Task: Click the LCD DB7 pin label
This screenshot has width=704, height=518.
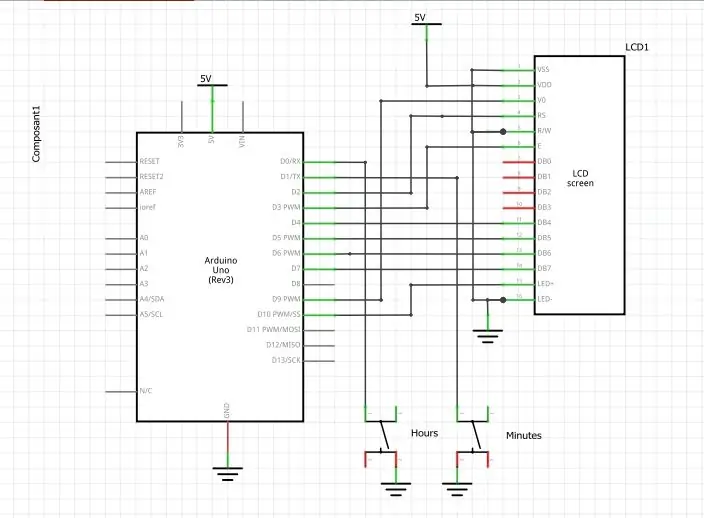Action: (544, 268)
